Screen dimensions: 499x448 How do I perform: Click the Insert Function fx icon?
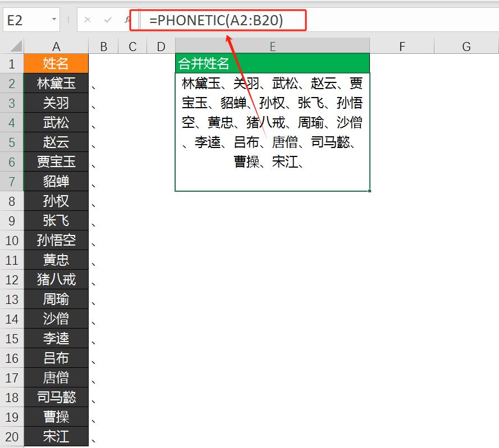(127, 20)
